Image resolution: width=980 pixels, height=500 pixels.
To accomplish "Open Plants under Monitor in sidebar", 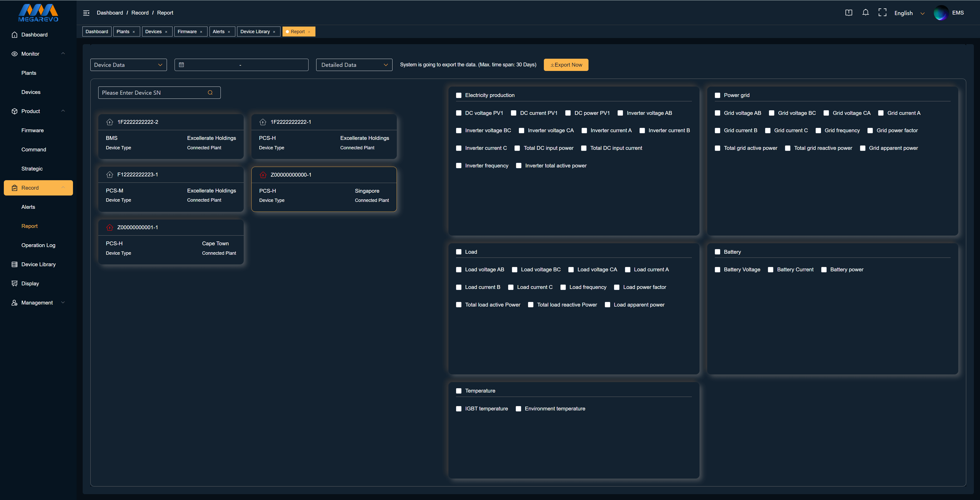I will (x=29, y=73).
